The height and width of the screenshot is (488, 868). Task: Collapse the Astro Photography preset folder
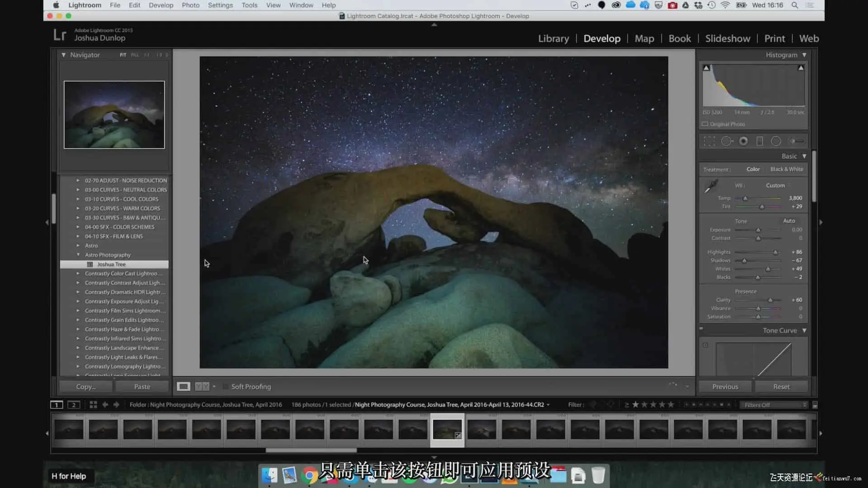[x=78, y=255]
